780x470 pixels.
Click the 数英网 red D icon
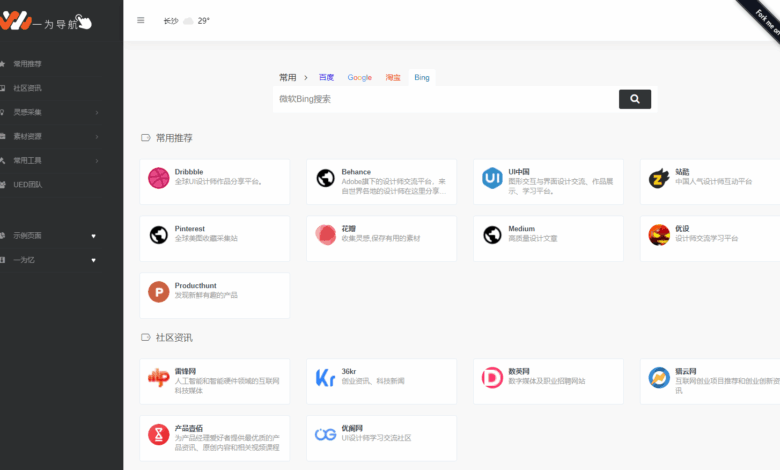[x=492, y=378]
